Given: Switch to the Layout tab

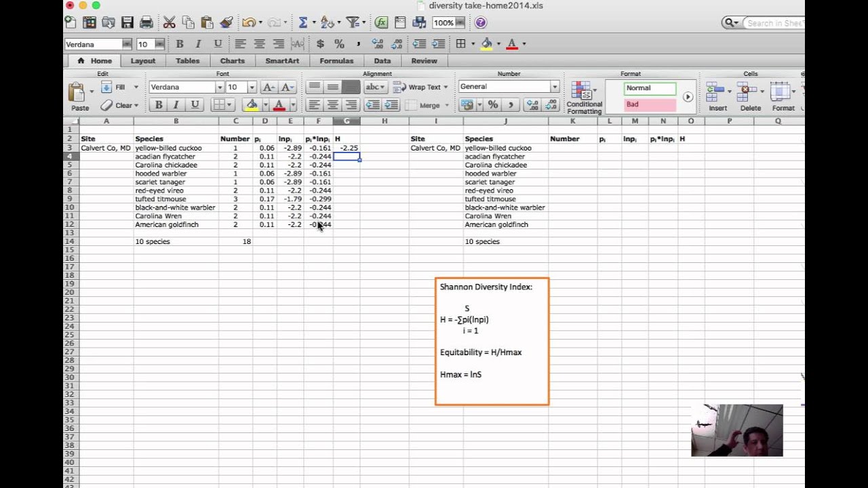Looking at the screenshot, I should [143, 60].
